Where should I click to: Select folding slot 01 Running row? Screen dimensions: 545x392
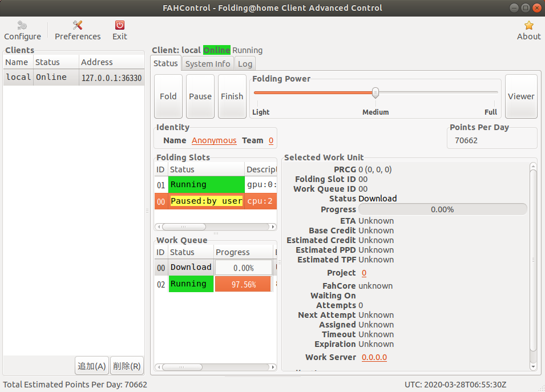[x=216, y=184]
